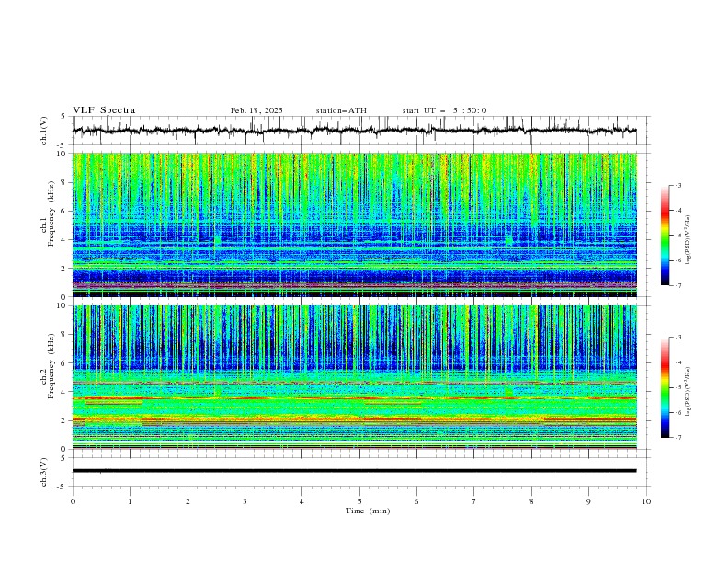This screenshot has width=728, height=563.
Task: Click the 'Time (min)' axis title
Action: 368,511
